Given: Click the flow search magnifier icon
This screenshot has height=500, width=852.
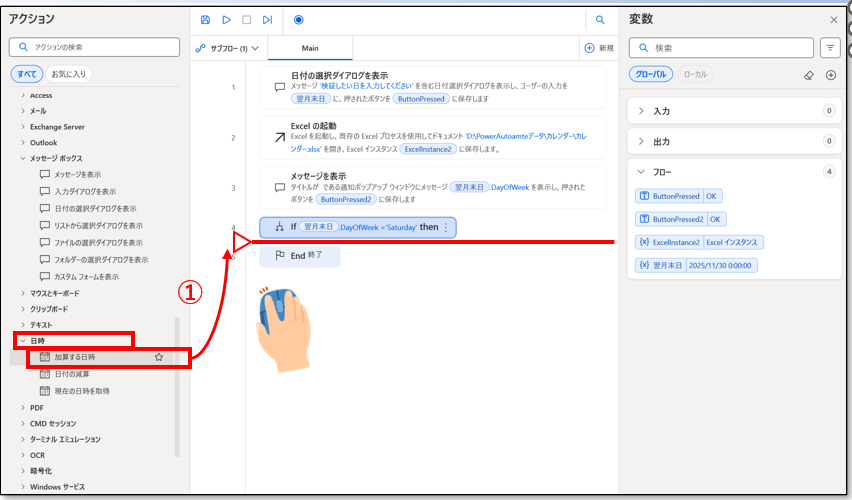Looking at the screenshot, I should pos(600,19).
